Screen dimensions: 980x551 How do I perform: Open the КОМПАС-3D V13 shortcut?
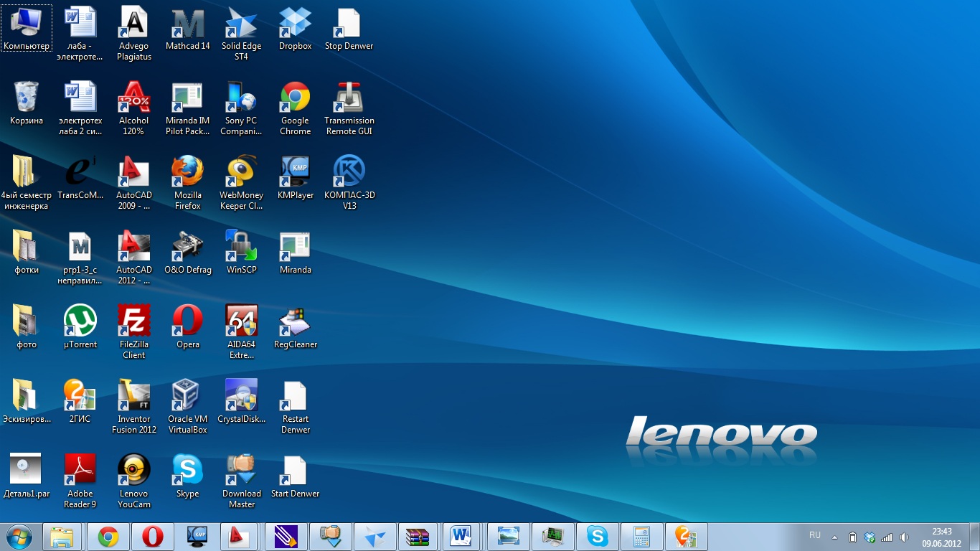pyautogui.click(x=349, y=183)
